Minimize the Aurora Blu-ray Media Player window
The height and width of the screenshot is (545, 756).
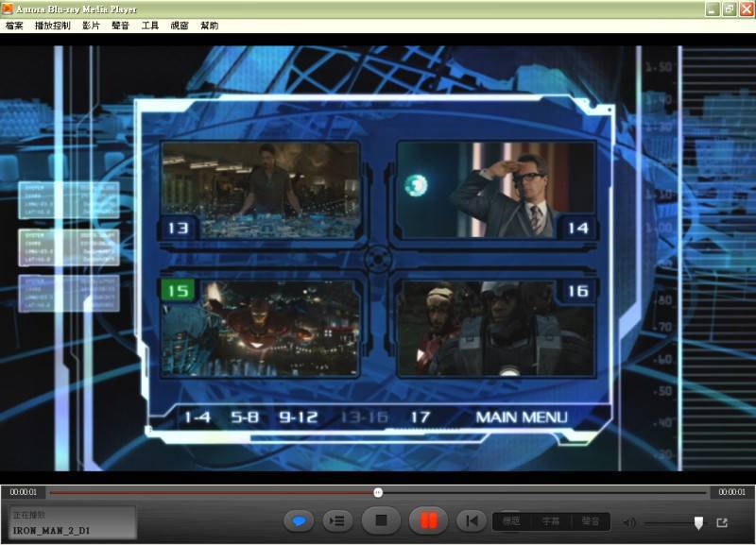pos(713,9)
